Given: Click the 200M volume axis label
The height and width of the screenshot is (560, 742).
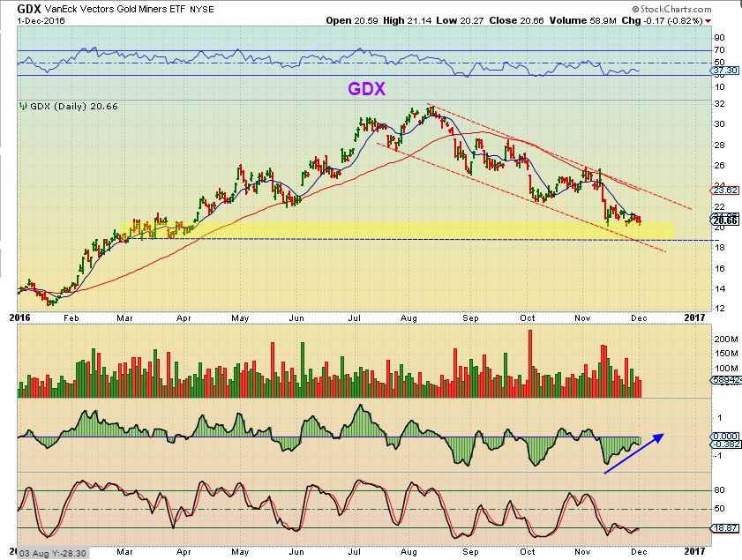Looking at the screenshot, I should 725,340.
